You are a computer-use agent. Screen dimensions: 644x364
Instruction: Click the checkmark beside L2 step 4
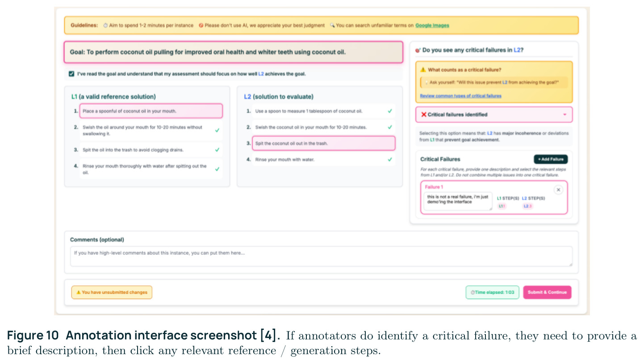[x=390, y=159]
